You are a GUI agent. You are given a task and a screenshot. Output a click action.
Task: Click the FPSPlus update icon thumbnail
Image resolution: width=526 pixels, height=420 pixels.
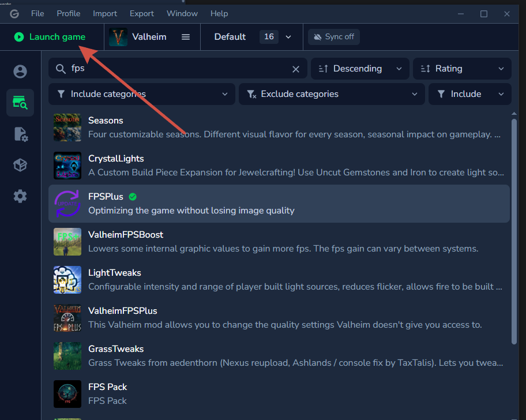(x=67, y=204)
